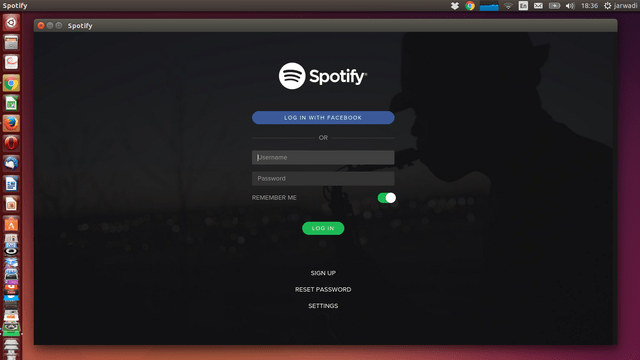640x360 pixels.
Task: Click the Dropbox tray icon
Action: [x=455, y=6]
